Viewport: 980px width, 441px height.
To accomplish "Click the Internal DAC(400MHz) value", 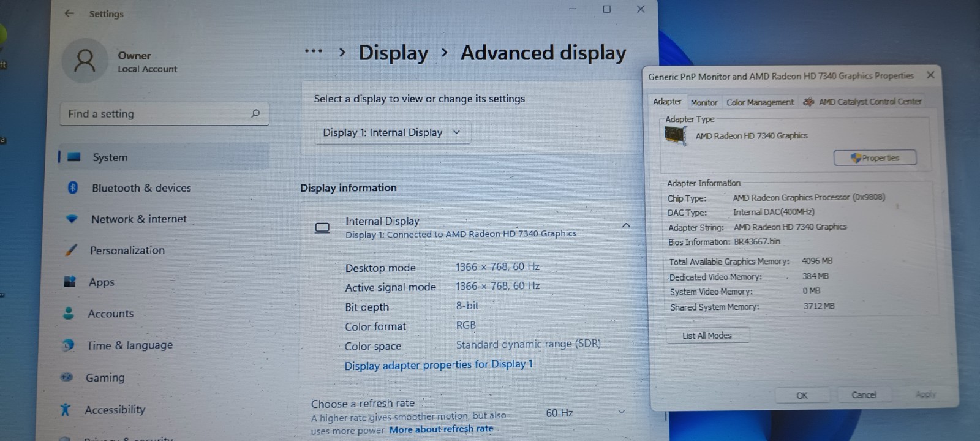I will coord(774,212).
